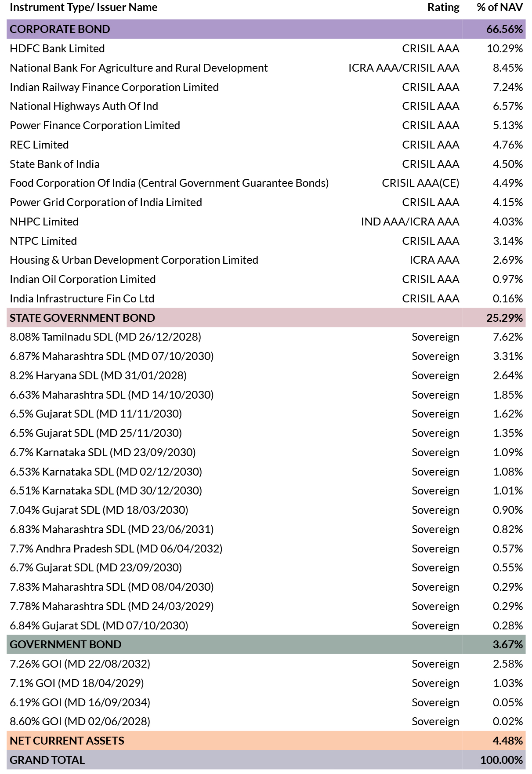532x774 pixels.
Task: Select the GRAND TOTAL row
Action: click(x=266, y=760)
